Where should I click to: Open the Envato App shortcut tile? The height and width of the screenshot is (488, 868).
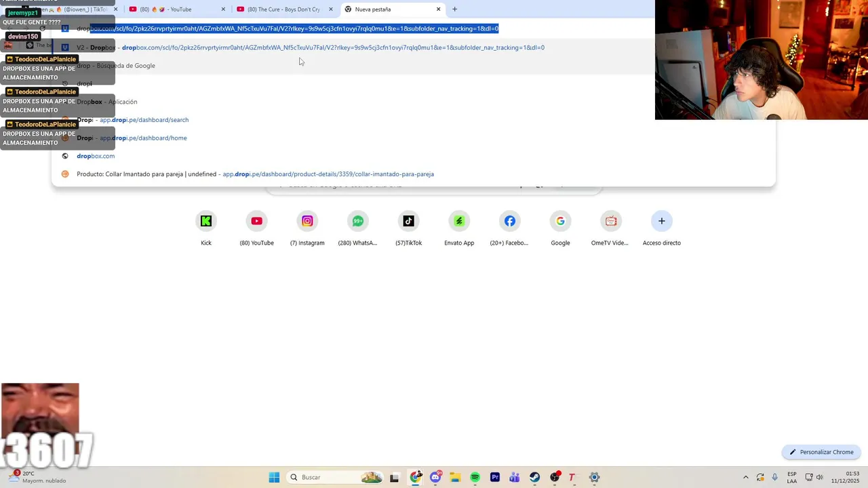(459, 228)
